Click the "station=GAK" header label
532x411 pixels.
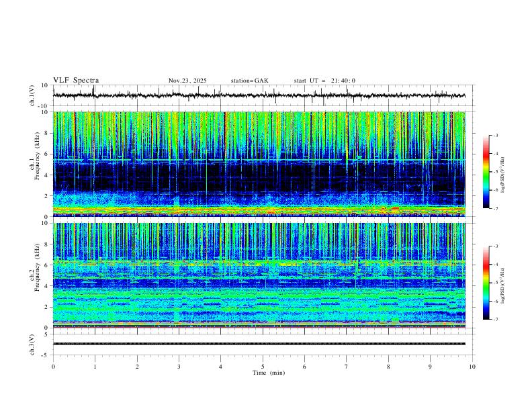click(249, 81)
